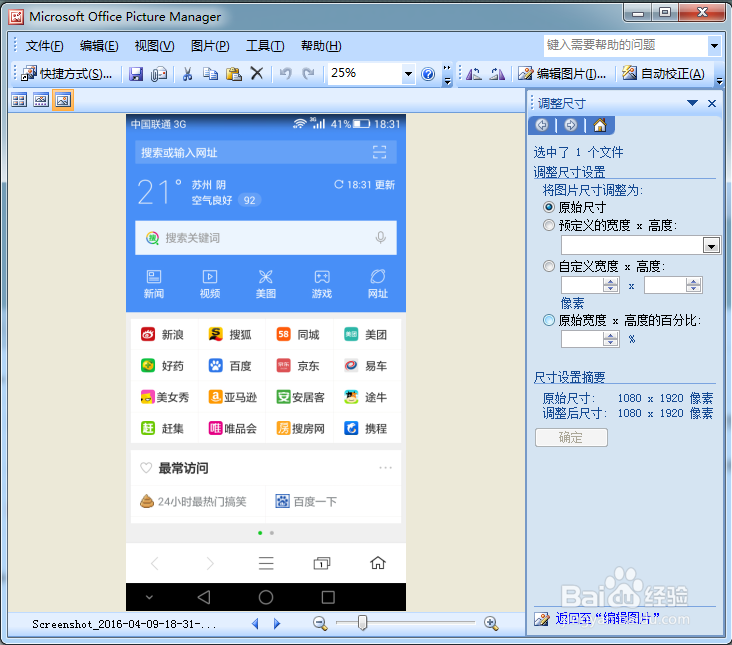Click the task pane Back arrow

(x=542, y=125)
